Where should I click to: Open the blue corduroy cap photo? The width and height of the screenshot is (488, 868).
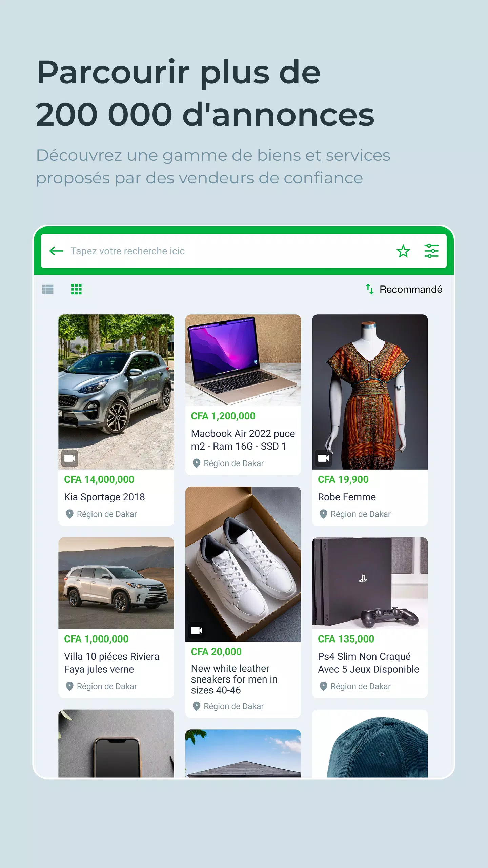370,744
